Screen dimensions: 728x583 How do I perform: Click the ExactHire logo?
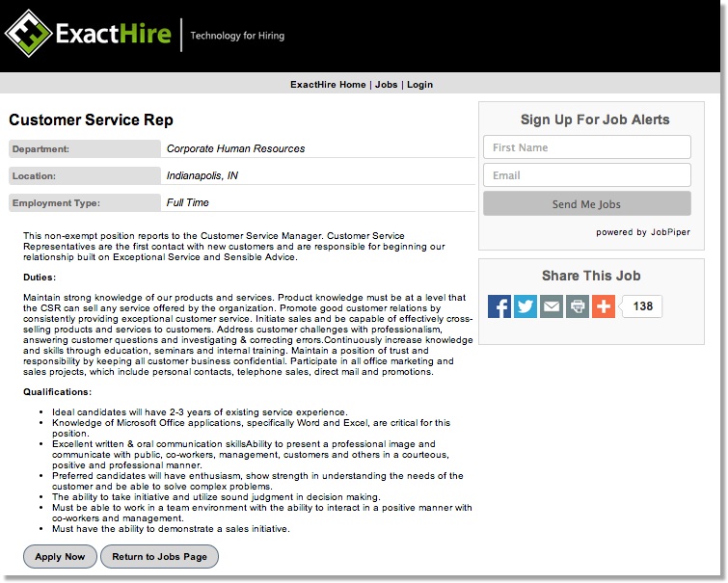click(89, 35)
